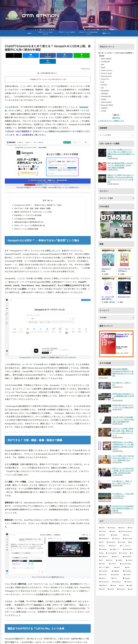Expand the 運営について menu arrow
138x644 pixels.
point(113,33)
